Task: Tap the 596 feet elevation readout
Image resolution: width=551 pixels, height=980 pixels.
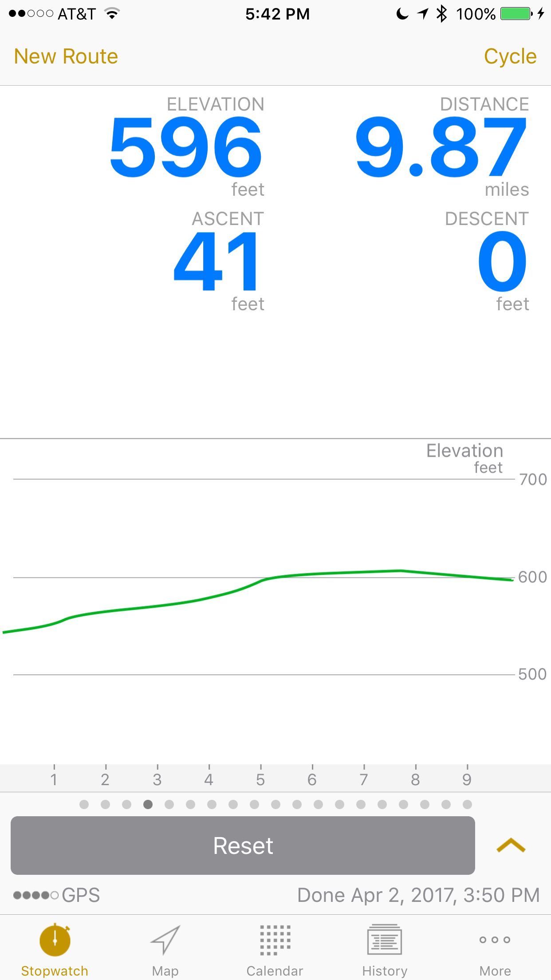Action: [x=186, y=147]
